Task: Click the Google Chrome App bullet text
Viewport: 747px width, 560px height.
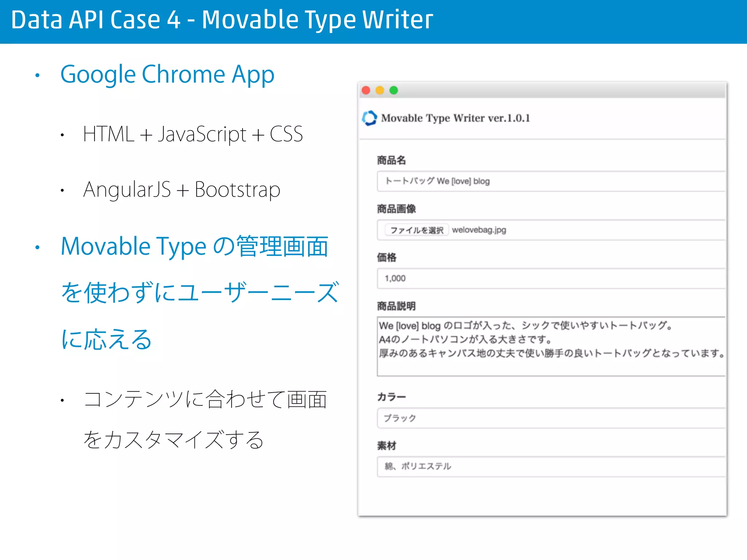Action: point(167,75)
